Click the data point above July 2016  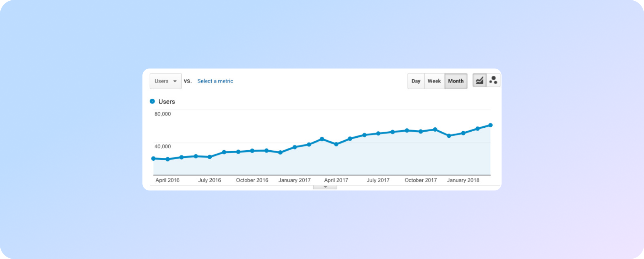click(210, 157)
